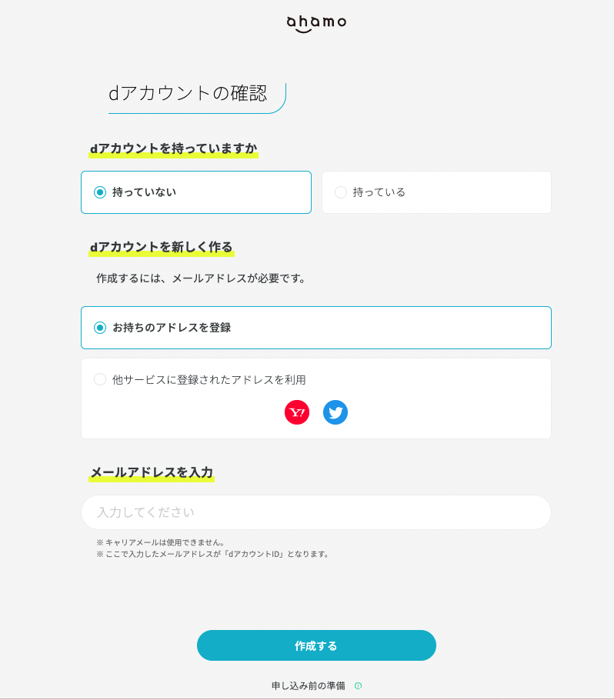Re-select registering your own email address
Image resolution: width=614 pixels, height=700 pixels.
point(99,328)
